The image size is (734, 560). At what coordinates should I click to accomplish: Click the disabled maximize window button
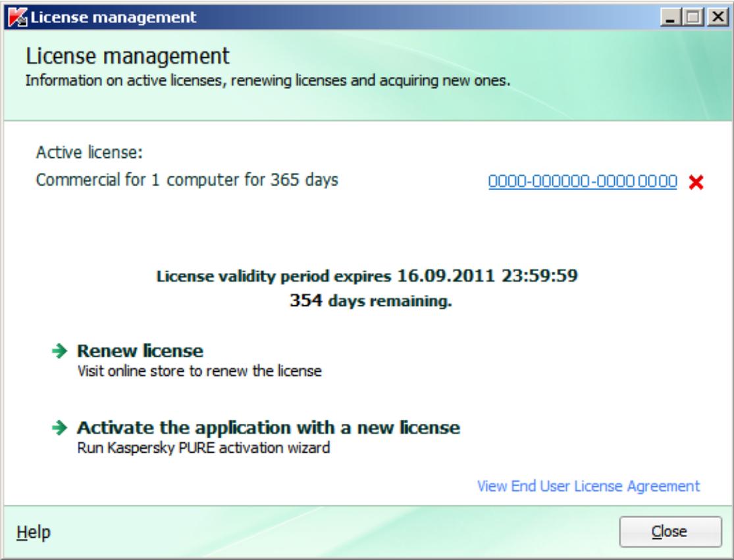coord(693,18)
